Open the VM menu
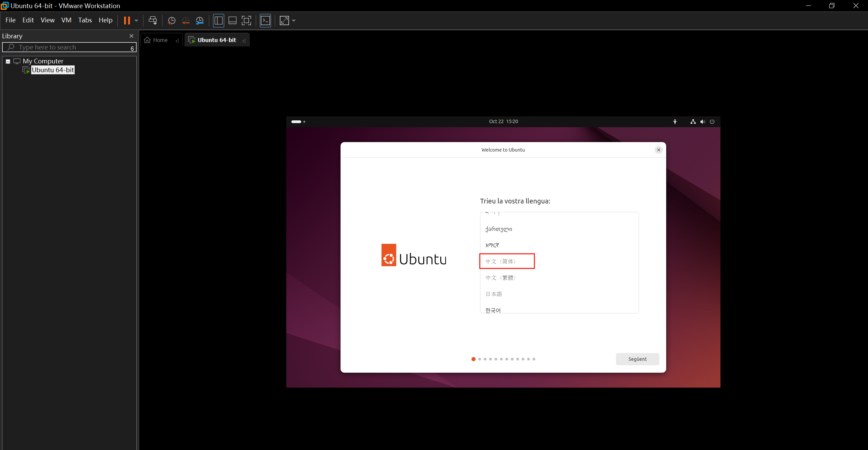This screenshot has width=868, height=450. [66, 20]
